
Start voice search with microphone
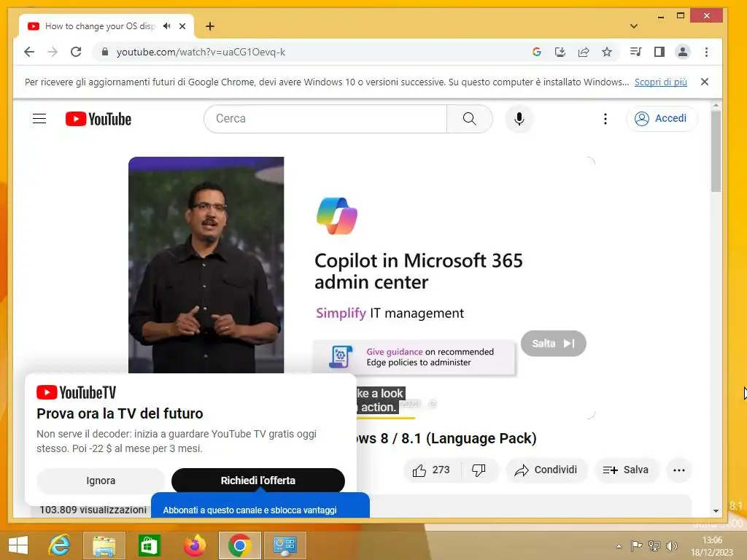[x=519, y=119]
